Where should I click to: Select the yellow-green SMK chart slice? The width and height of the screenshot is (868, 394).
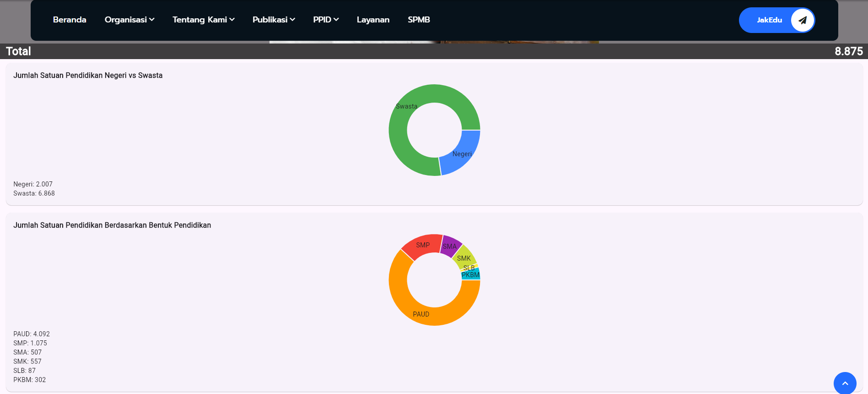[x=465, y=257]
